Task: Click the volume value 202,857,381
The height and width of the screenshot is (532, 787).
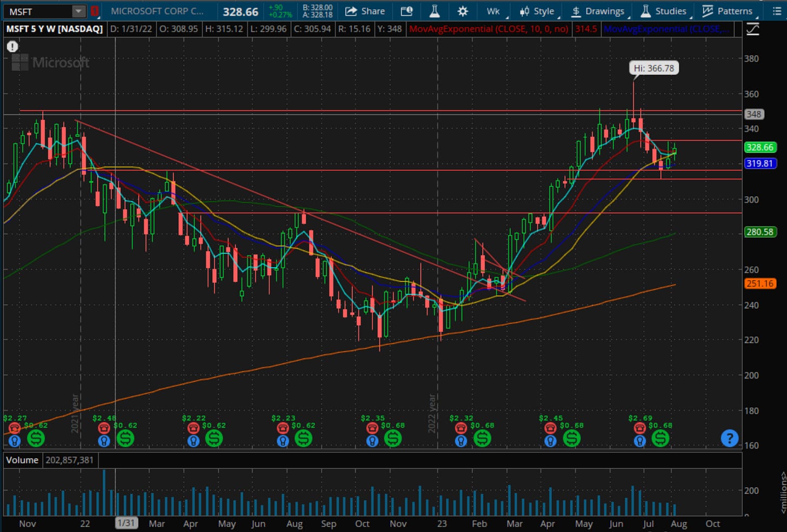Action: pyautogui.click(x=70, y=460)
